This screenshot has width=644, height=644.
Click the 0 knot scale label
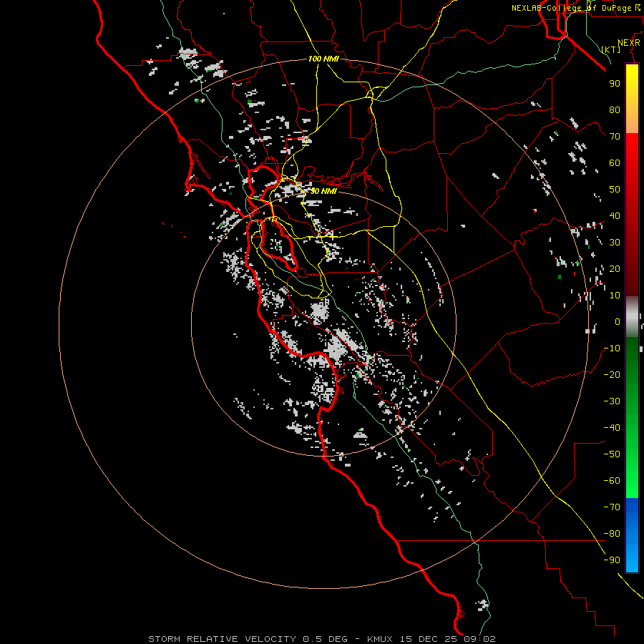pyautogui.click(x=618, y=322)
